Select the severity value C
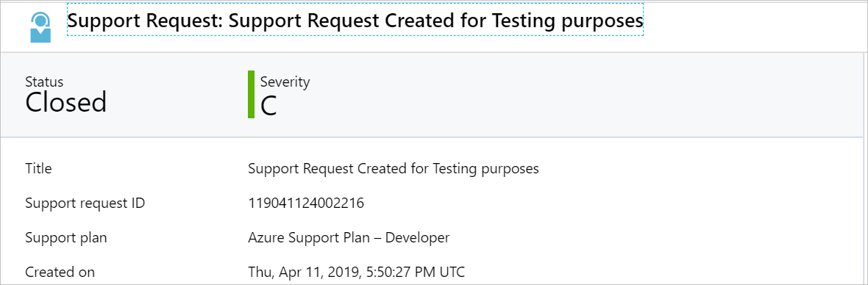Viewport: 868px width, 285px height. (268, 106)
